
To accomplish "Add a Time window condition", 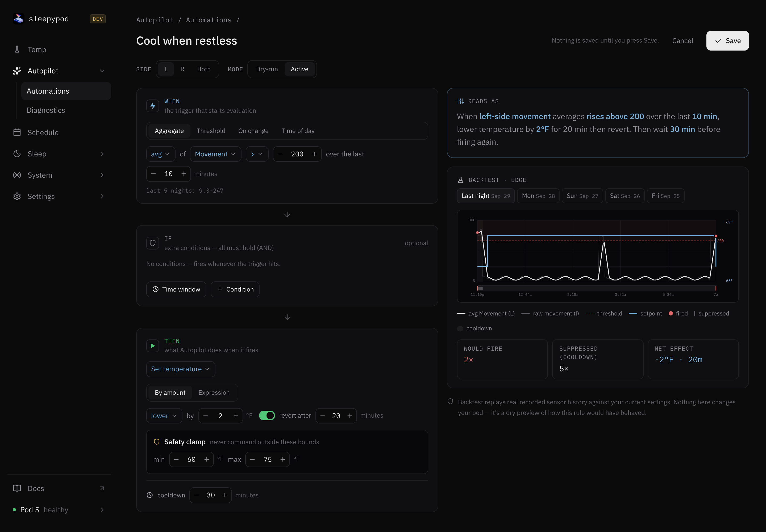I will [x=176, y=289].
